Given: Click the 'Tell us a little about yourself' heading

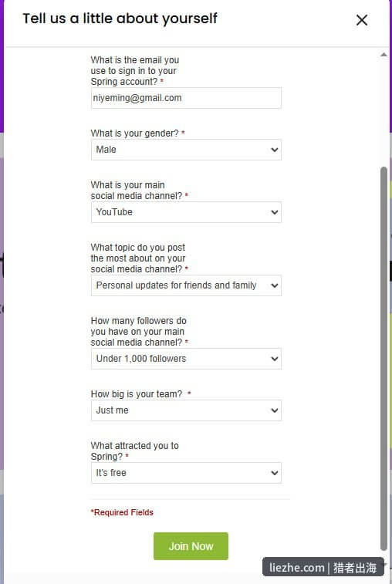Looking at the screenshot, I should point(120,19).
